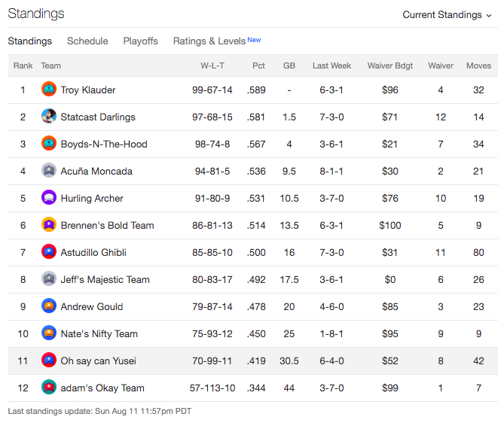The width and height of the screenshot is (504, 426).
Task: Click the chevron next to Current Standings
Action: 489,15
